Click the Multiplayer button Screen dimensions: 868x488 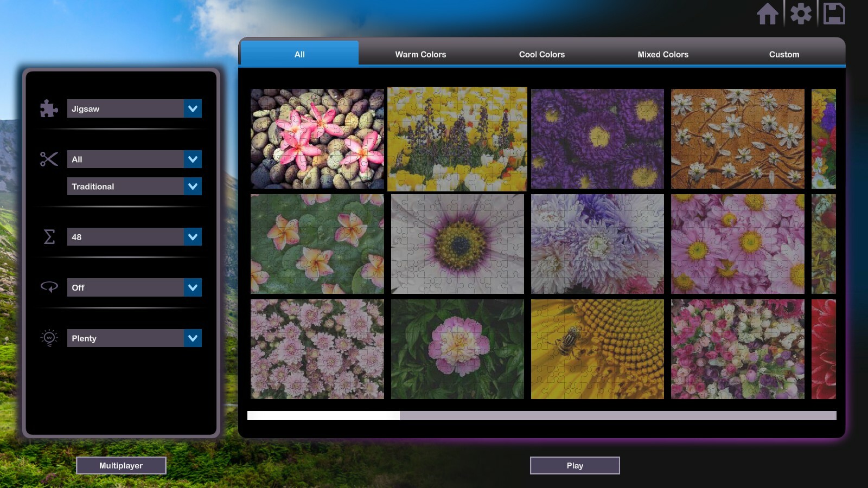click(121, 465)
